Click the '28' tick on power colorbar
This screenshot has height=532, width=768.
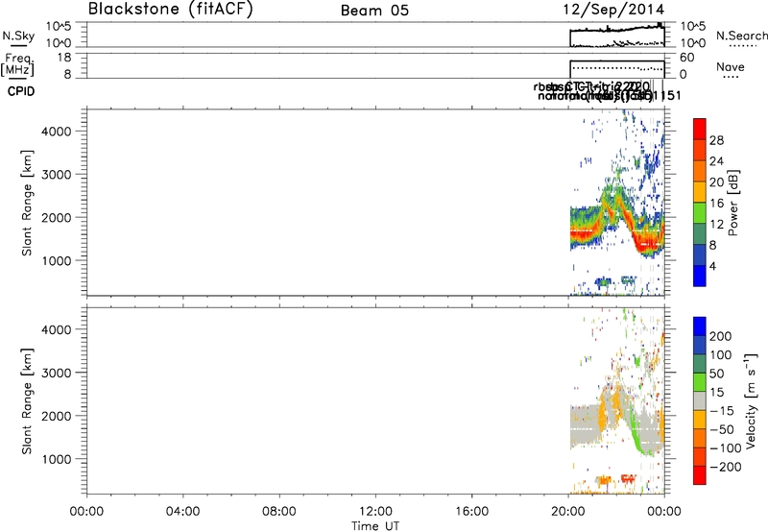point(716,140)
